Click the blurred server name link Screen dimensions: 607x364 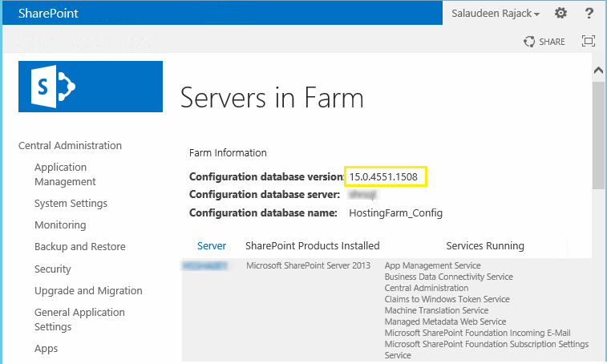click(x=204, y=265)
